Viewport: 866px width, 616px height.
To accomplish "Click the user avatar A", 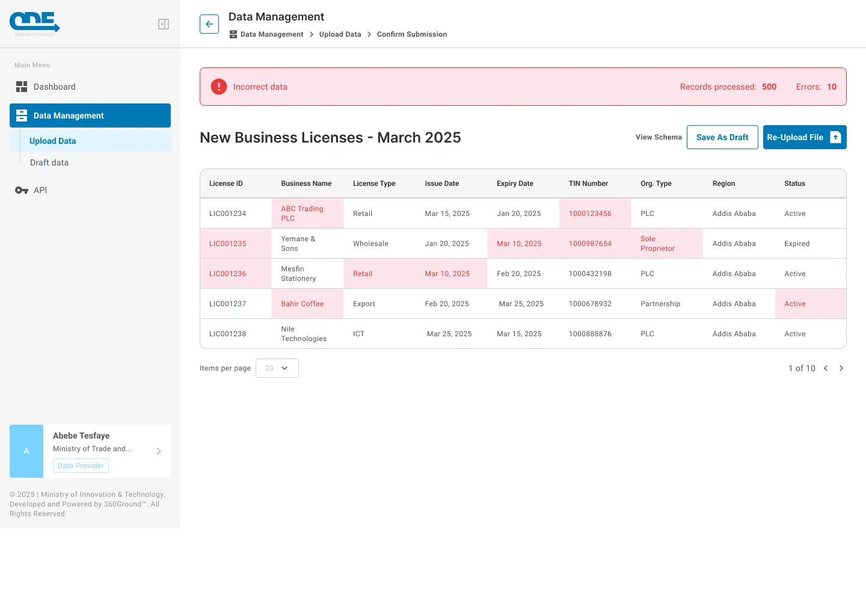I will [26, 451].
